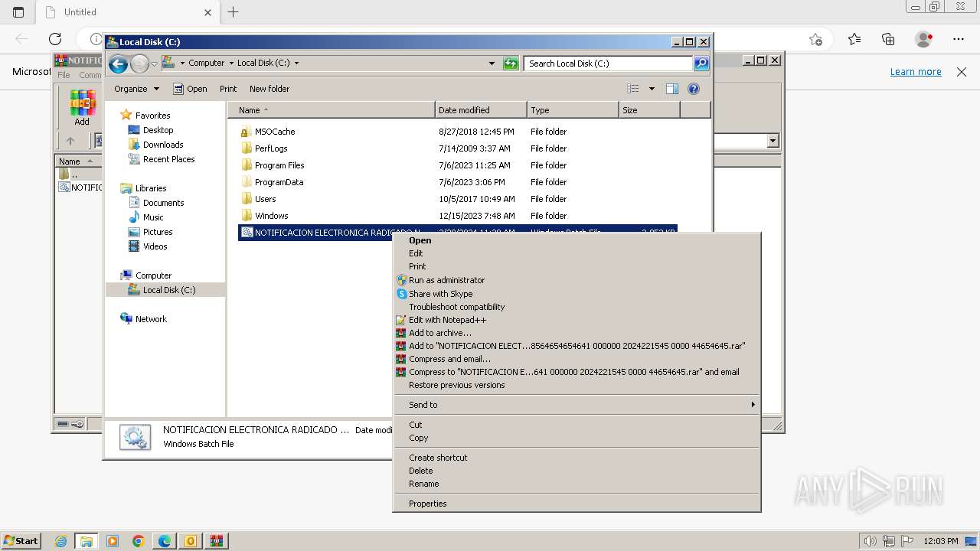Open a new Edge tab

tap(234, 11)
